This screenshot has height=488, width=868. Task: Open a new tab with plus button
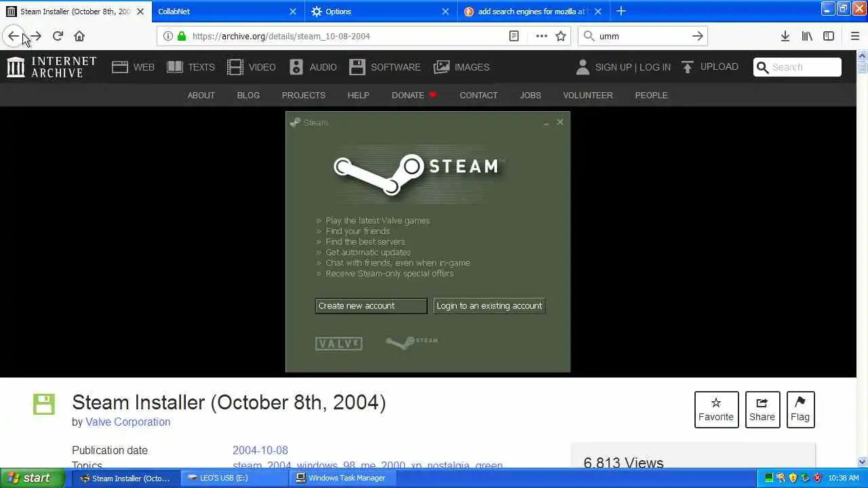click(621, 11)
